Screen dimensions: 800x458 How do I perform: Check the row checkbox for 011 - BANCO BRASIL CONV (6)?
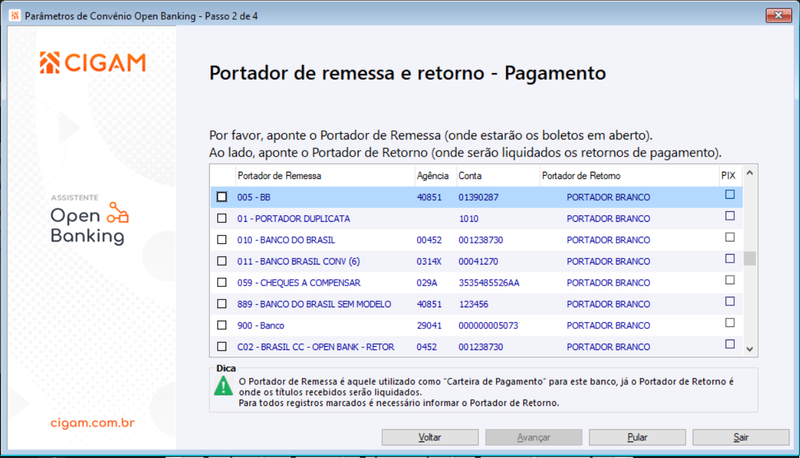pos(221,261)
